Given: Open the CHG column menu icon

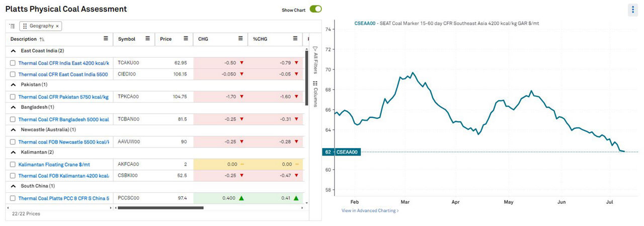Looking at the screenshot, I should [240, 39].
